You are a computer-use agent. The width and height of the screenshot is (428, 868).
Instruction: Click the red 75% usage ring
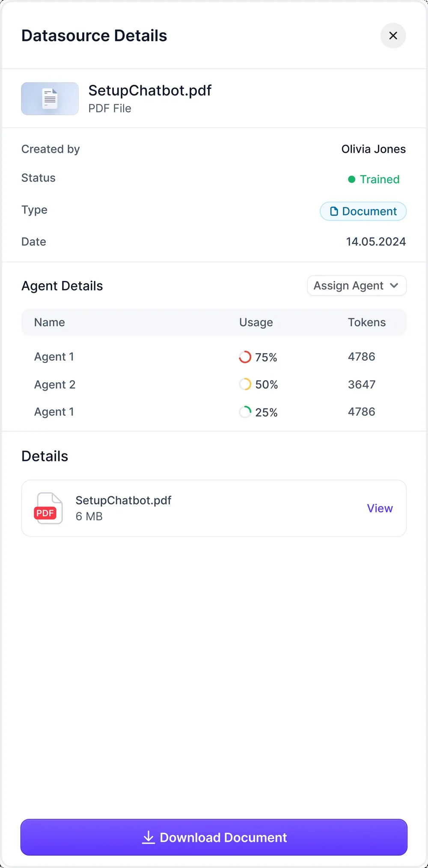tap(245, 357)
